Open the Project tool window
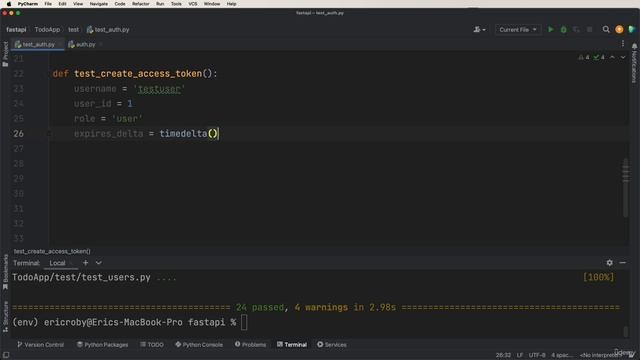The image size is (640, 360). click(5, 54)
